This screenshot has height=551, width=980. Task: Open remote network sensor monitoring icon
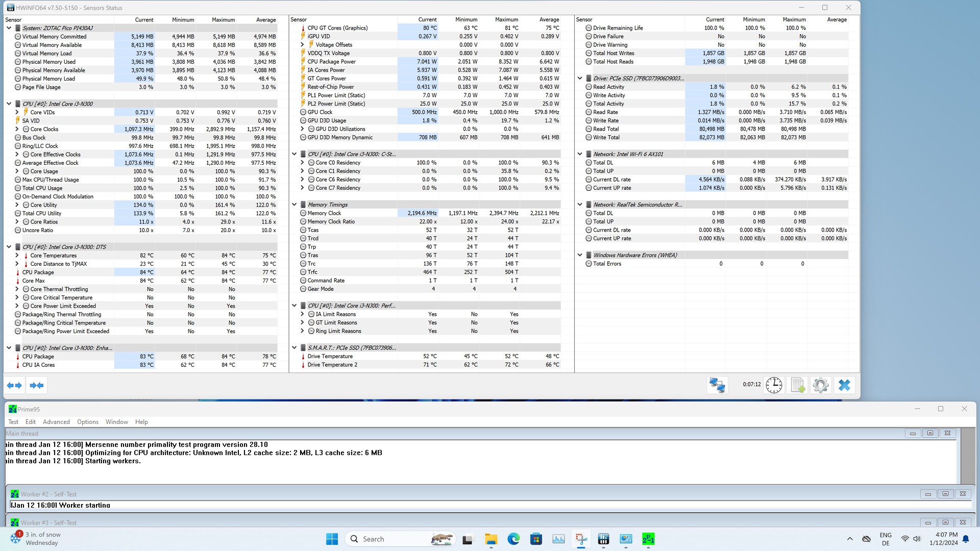click(717, 385)
